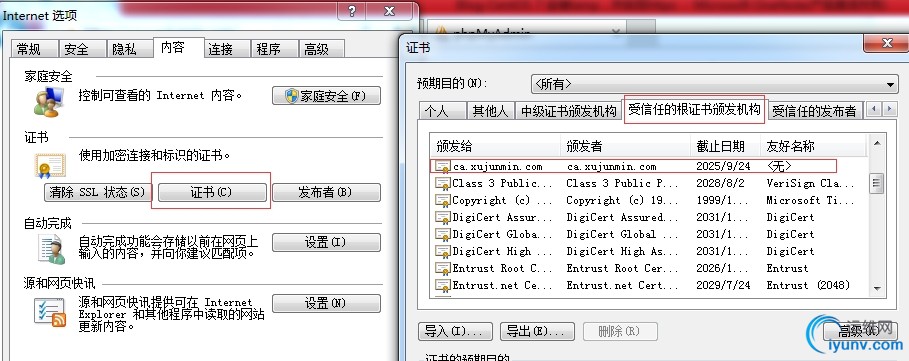Open feed settings 设置(N) button

click(326, 303)
